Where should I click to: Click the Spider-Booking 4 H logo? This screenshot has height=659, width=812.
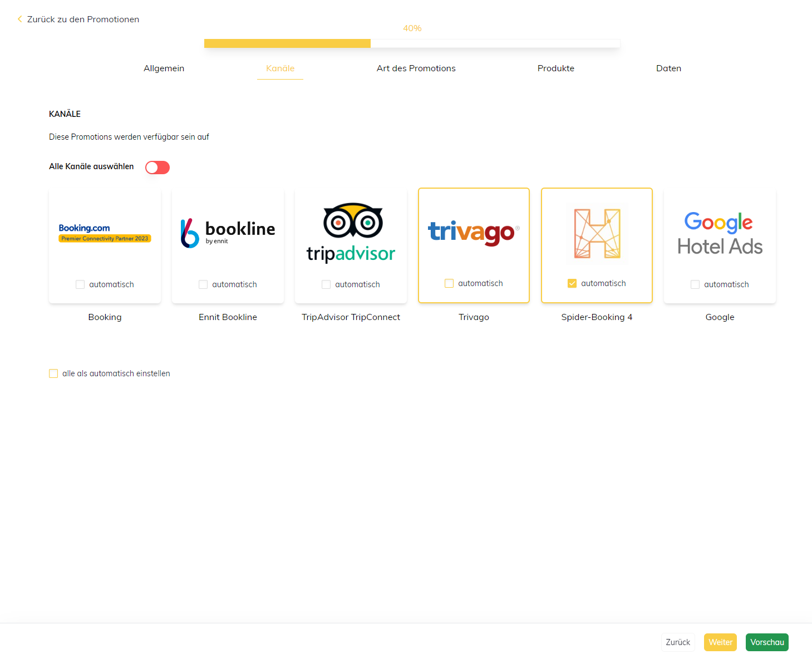click(597, 233)
